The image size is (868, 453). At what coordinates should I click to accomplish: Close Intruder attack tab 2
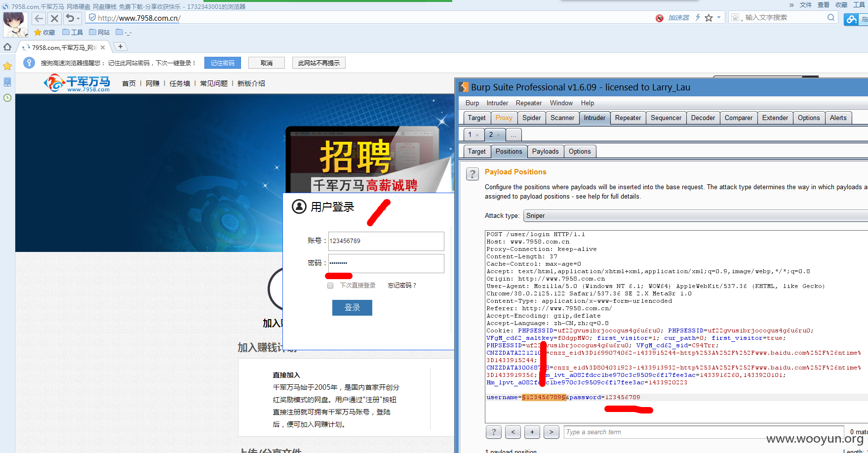[x=498, y=135]
